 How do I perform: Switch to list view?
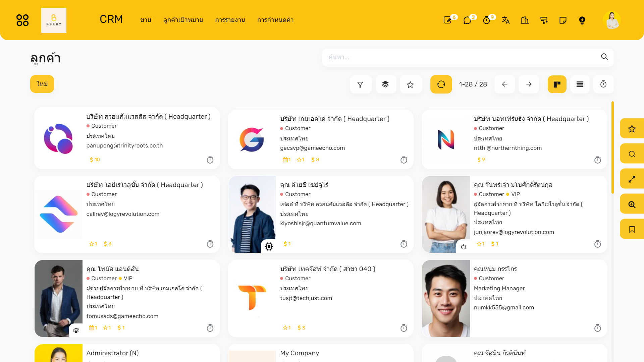pos(580,84)
